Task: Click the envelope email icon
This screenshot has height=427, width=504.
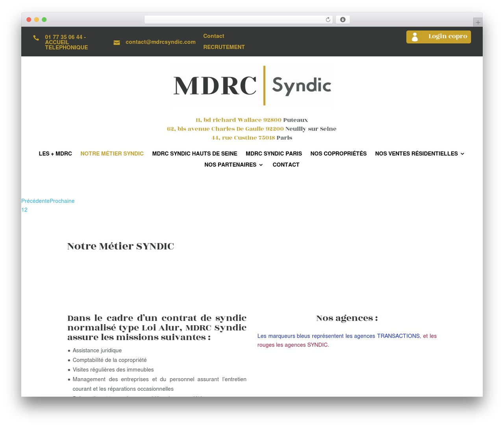Action: pos(117,43)
